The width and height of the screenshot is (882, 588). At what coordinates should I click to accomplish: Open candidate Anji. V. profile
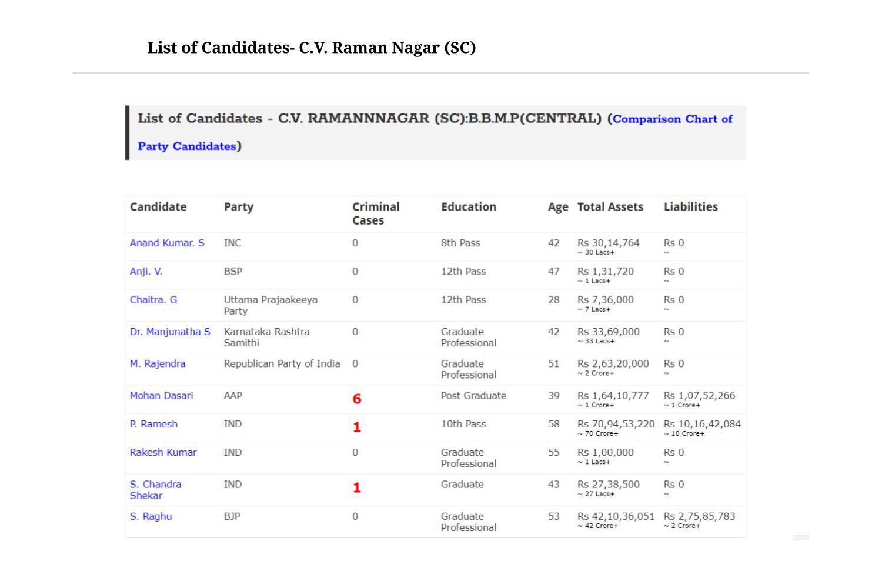tap(146, 271)
